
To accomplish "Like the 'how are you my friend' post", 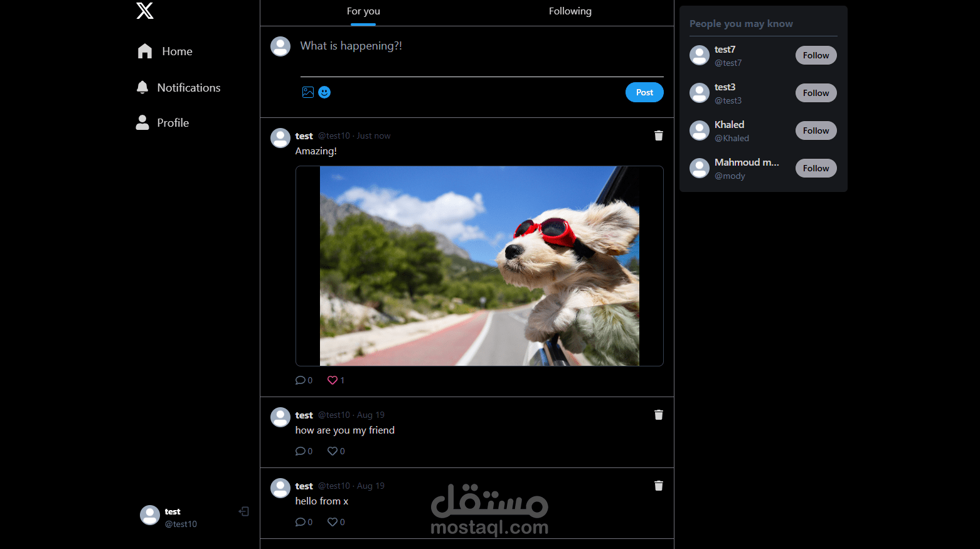I will (x=333, y=450).
